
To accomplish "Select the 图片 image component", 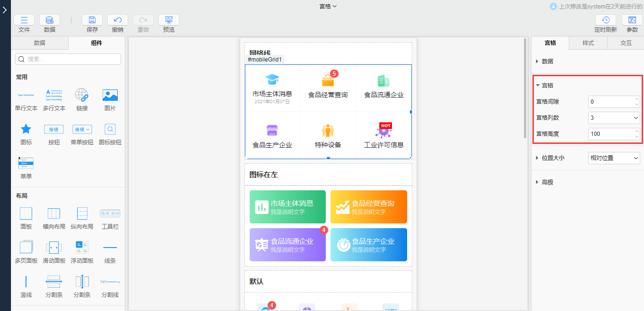I will pos(110,95).
